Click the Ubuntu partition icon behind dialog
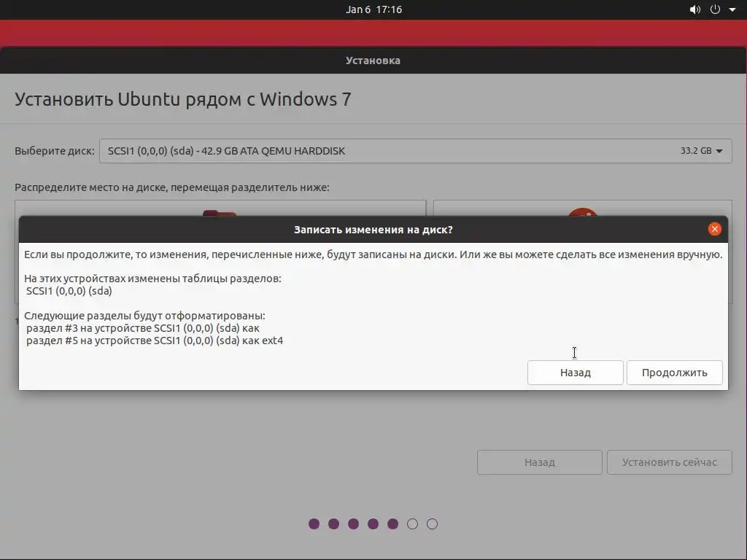Screen dimensions: 747x560 click(582, 212)
